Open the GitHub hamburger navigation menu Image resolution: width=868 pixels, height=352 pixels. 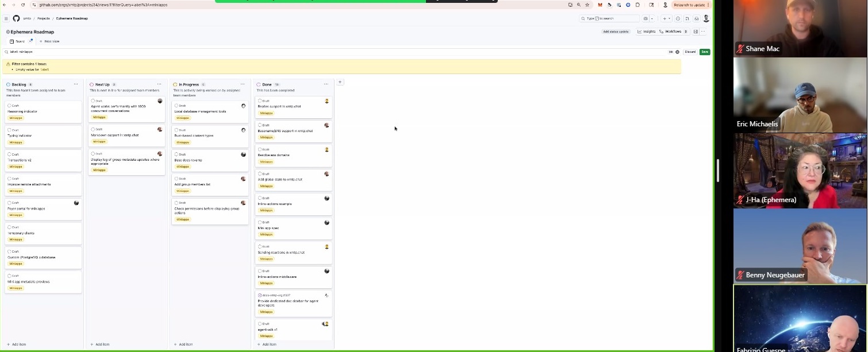6,18
